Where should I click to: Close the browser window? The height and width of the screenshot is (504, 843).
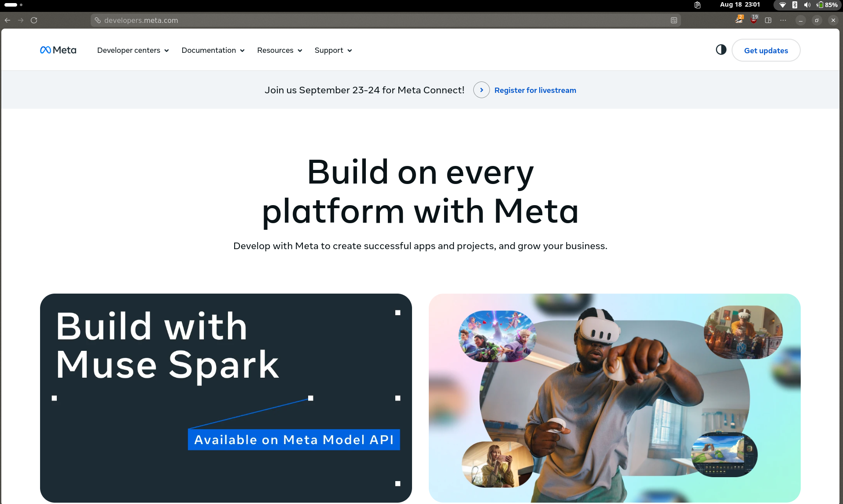tap(833, 20)
